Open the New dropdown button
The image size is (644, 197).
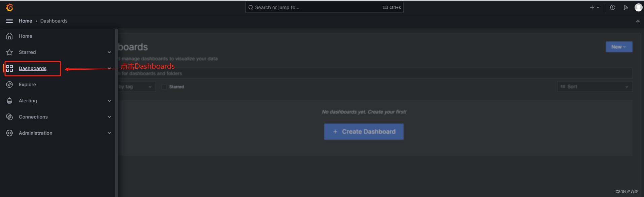point(619,47)
